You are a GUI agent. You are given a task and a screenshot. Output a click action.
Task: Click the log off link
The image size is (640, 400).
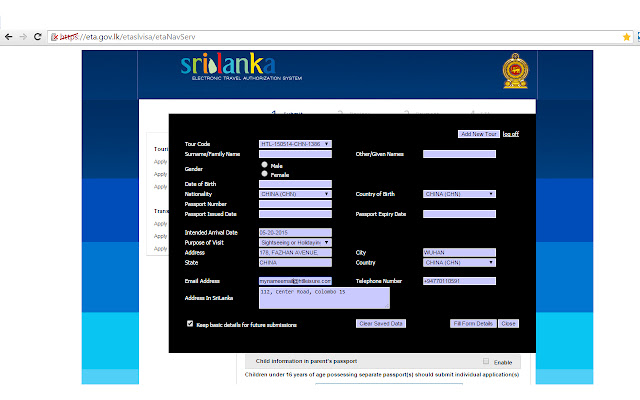pos(510,133)
